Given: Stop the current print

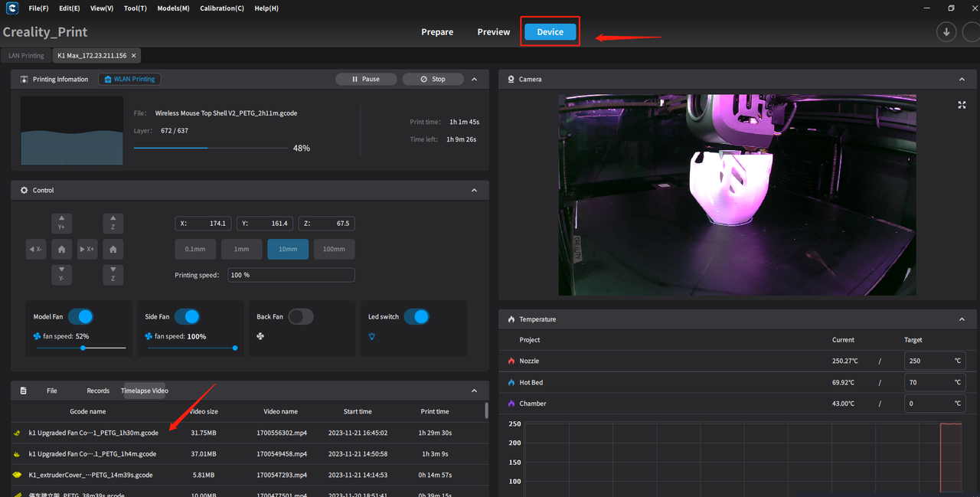Looking at the screenshot, I should click(433, 79).
